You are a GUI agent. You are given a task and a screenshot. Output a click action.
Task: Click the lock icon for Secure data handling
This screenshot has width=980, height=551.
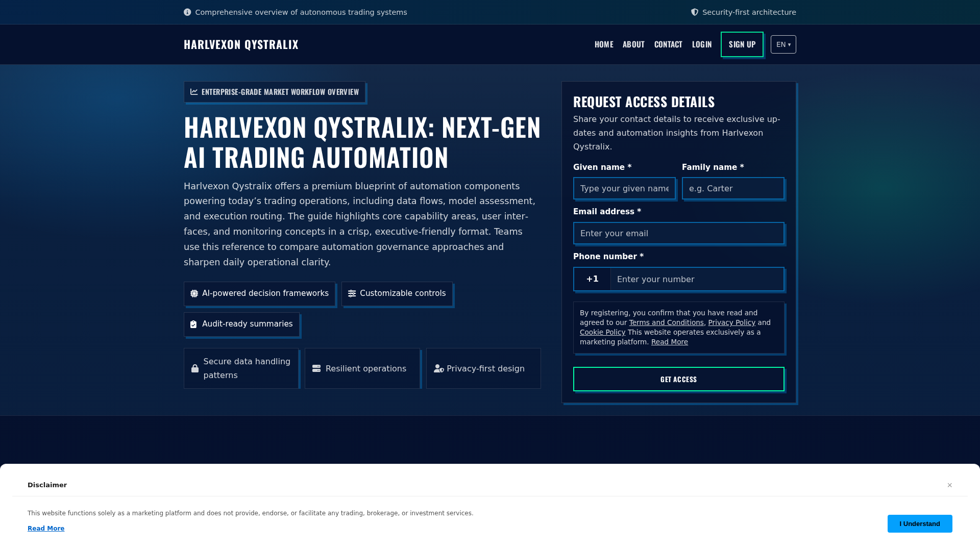pos(195,368)
